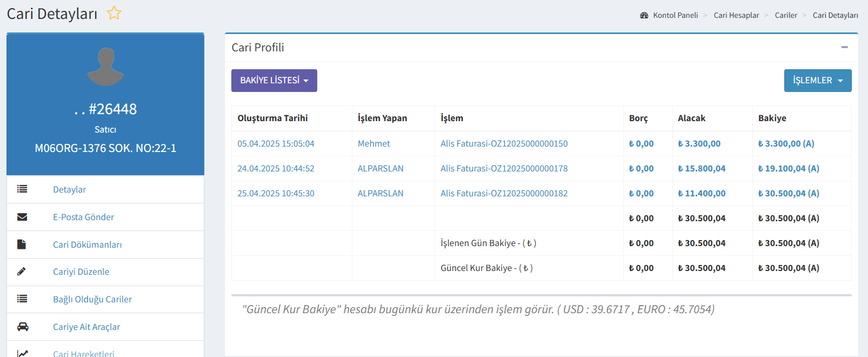Click the document icon for Cari Dökümanları
868x357 pixels.
22,244
